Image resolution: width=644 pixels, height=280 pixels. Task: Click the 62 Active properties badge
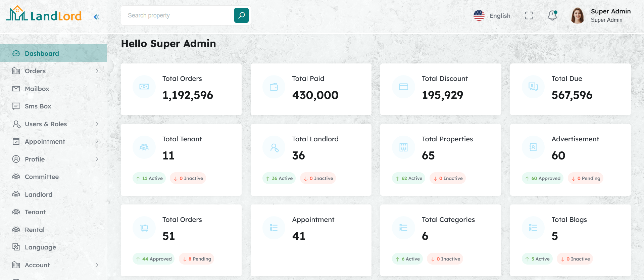(408, 178)
